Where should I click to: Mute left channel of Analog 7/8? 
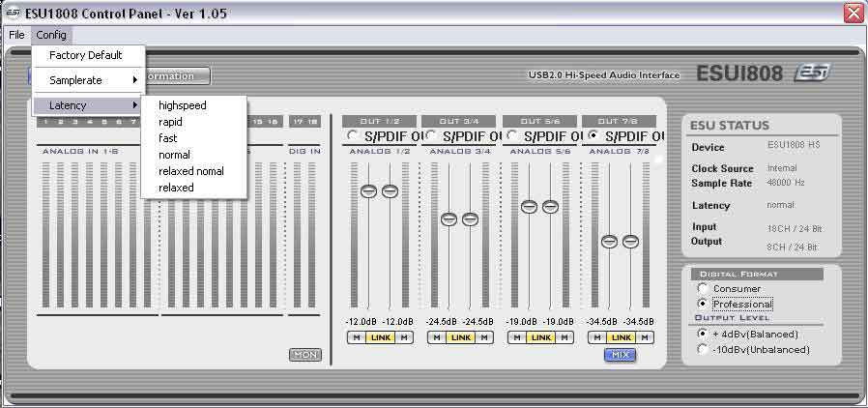click(597, 337)
